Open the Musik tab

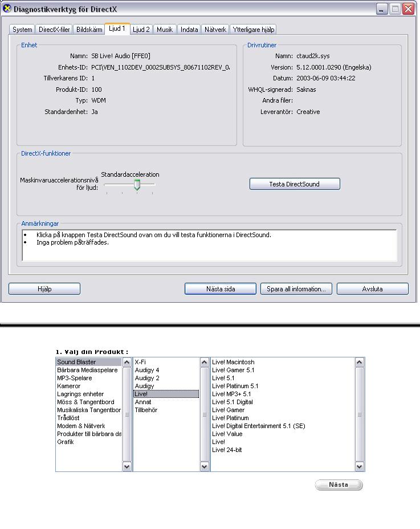[x=165, y=30]
